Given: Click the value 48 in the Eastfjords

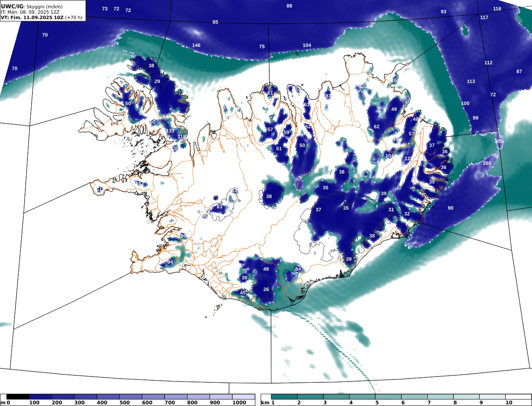Looking at the screenshot, I should (416, 119).
